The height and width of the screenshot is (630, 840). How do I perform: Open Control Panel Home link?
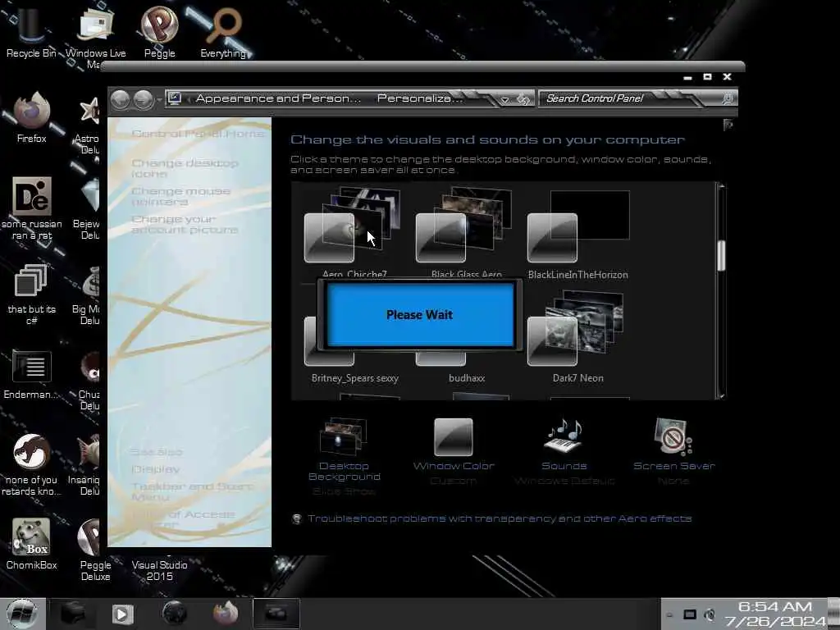point(198,134)
